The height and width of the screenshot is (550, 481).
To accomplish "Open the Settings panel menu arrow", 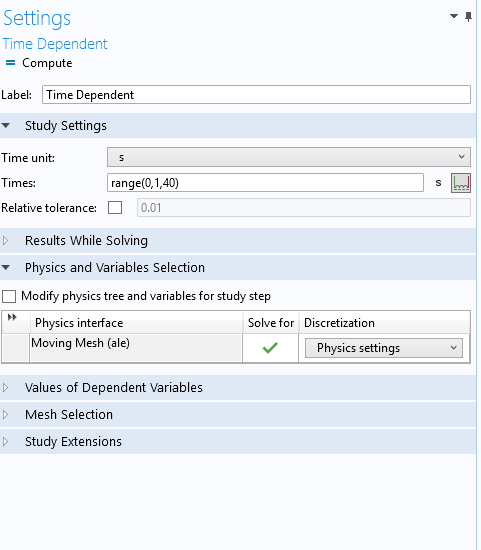I will (x=454, y=16).
